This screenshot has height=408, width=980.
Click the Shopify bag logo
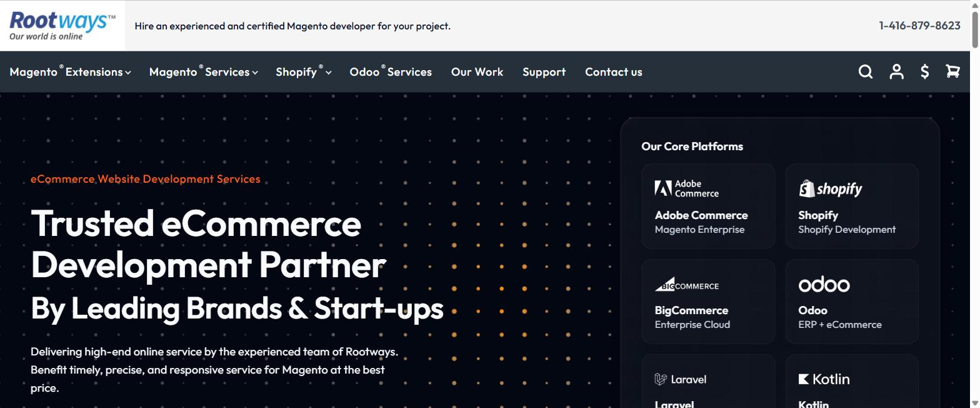click(831, 188)
